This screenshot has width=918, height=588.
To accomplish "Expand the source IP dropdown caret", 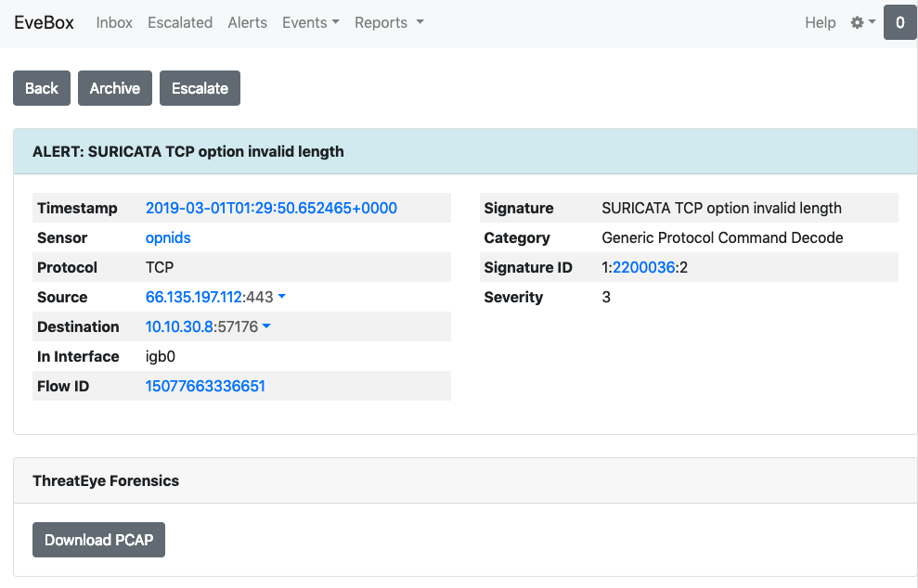I will [281, 297].
